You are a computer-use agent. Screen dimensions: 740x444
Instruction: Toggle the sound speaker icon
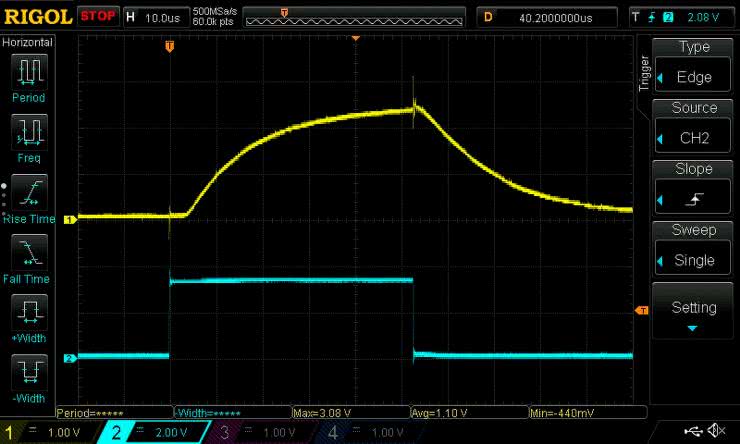click(x=717, y=431)
